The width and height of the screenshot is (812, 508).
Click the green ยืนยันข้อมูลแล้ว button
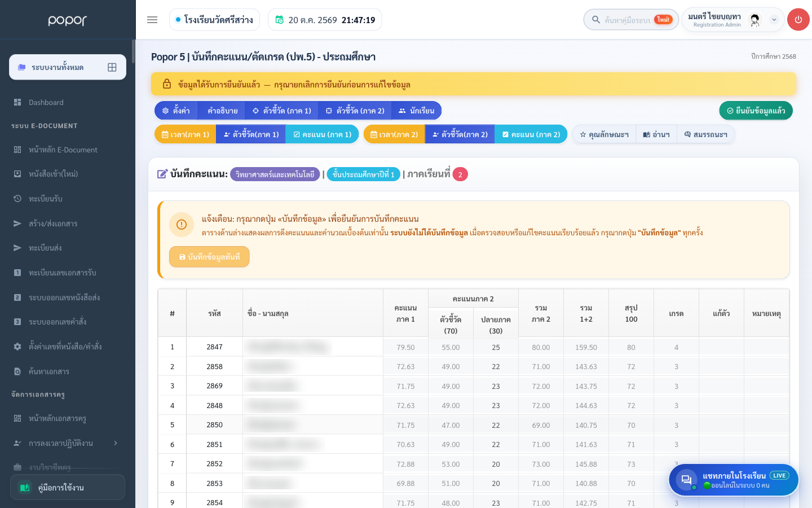(756, 111)
